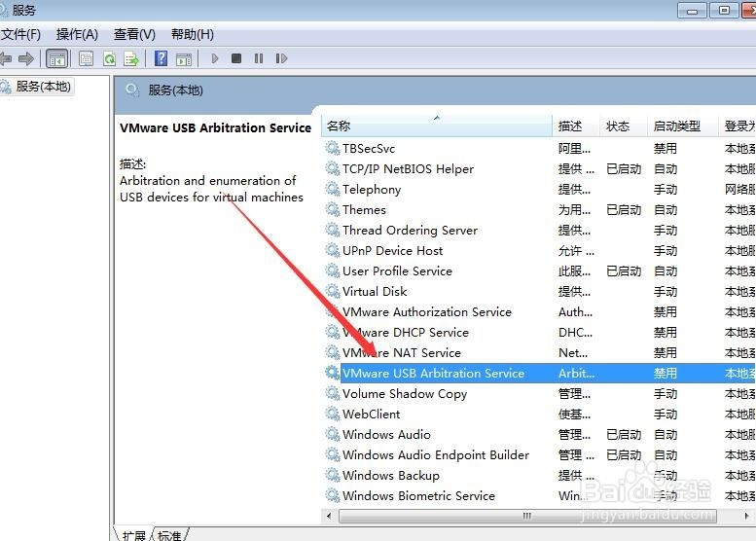Click gear icon beside Windows Audio

pos(332,434)
